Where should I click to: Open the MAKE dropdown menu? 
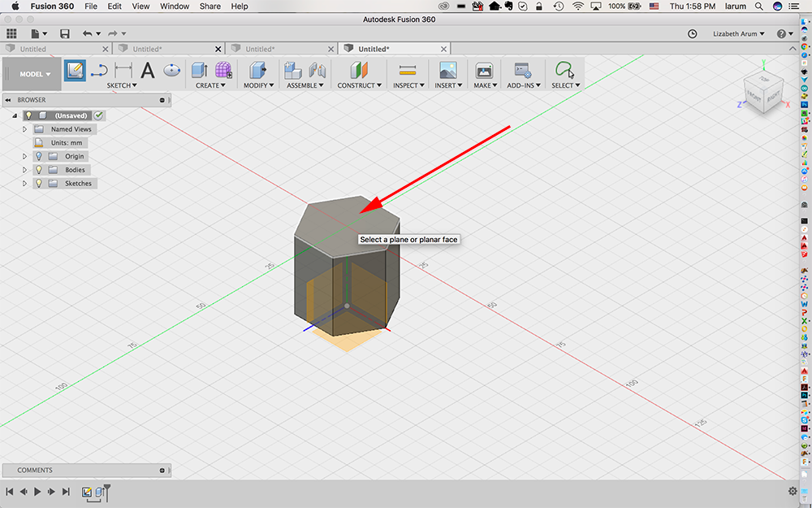[485, 85]
